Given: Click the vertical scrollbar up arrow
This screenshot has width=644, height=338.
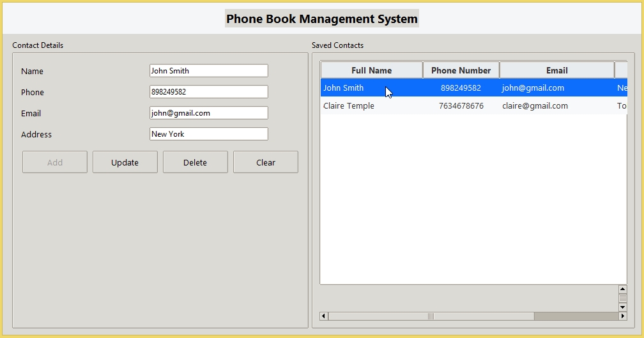Looking at the screenshot, I should [622, 289].
